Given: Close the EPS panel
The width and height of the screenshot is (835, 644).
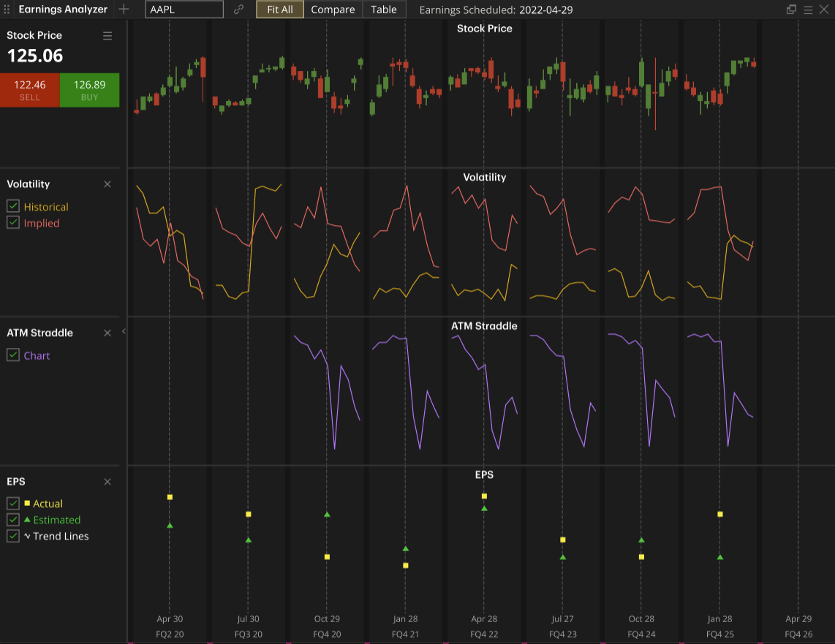Looking at the screenshot, I should [107, 482].
